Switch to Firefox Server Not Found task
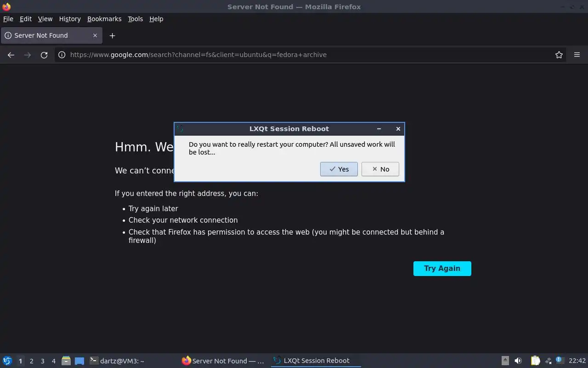Image resolution: width=588 pixels, height=368 pixels. click(224, 361)
